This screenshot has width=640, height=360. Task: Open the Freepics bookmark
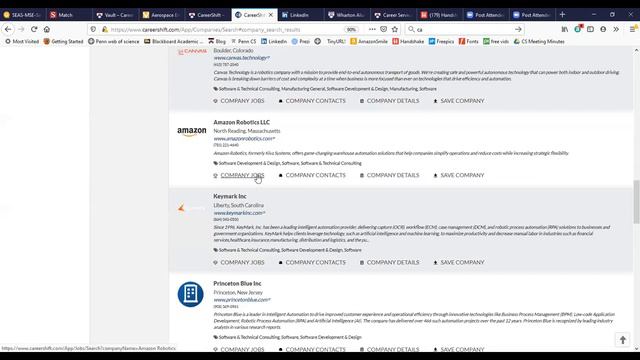pos(441,41)
